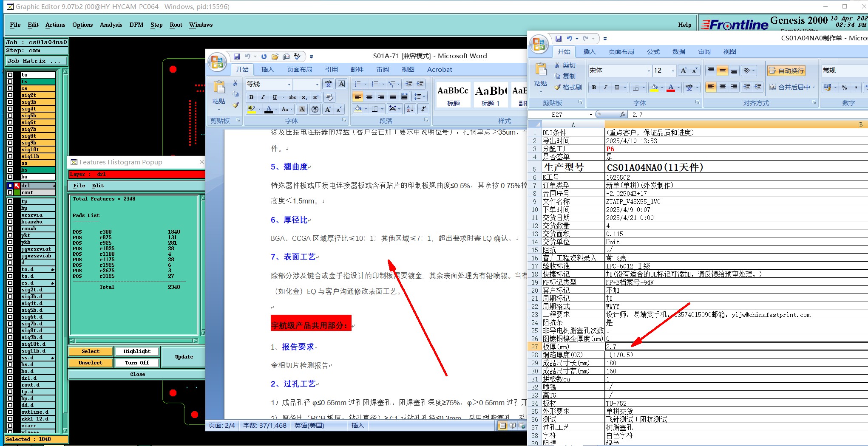
Task: Toggle Bold in Excel font group
Action: point(594,88)
